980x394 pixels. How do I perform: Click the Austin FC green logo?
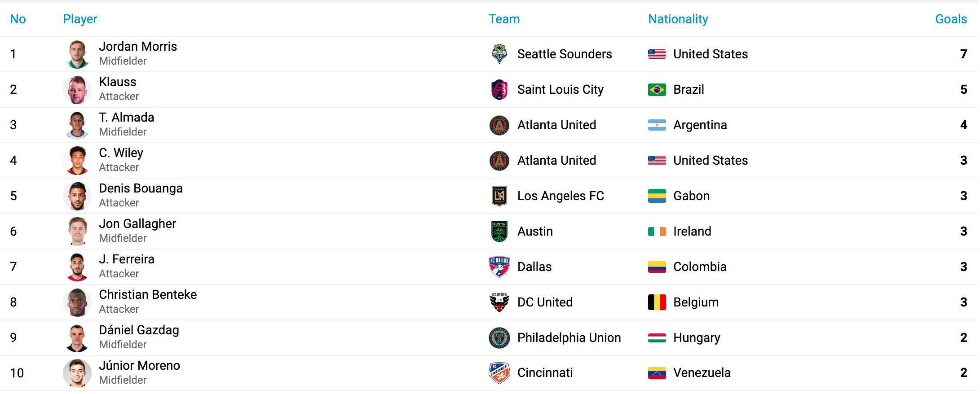[x=499, y=231]
